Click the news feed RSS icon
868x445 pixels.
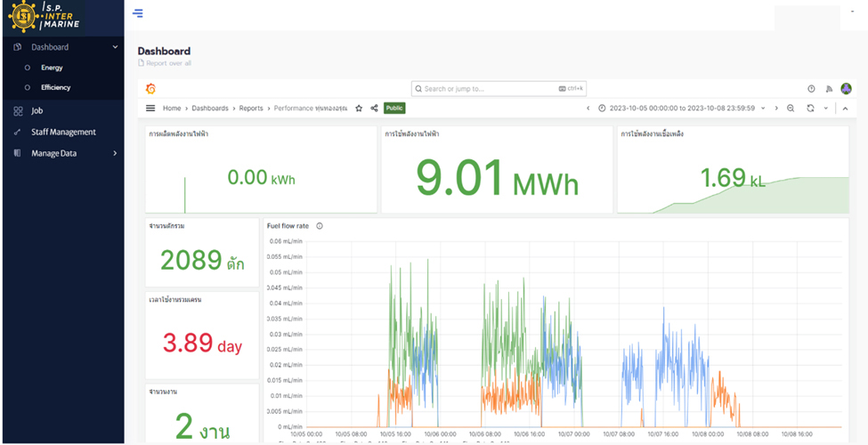829,89
